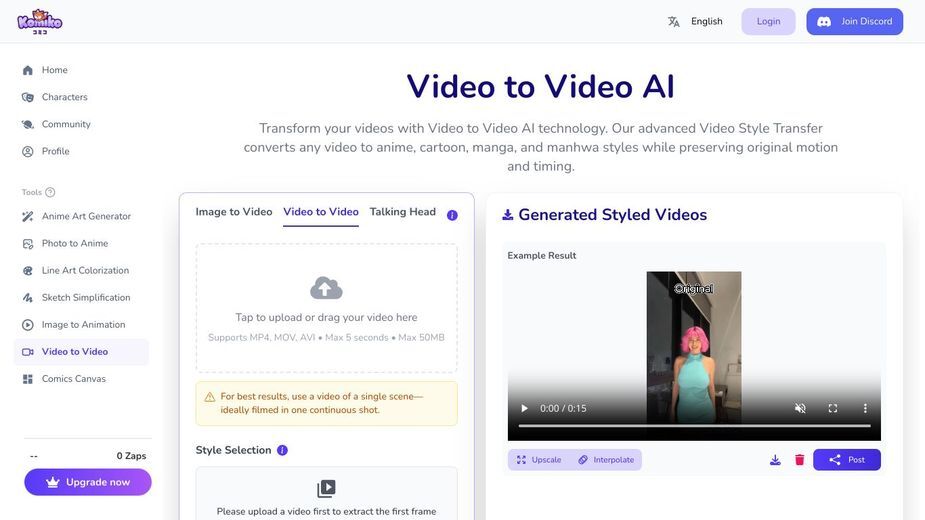
Task: Unmute the example video
Action: point(800,408)
